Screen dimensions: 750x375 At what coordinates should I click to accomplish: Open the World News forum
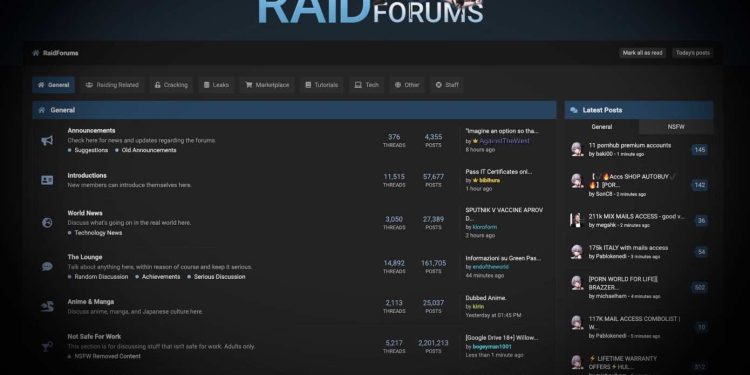click(x=85, y=213)
